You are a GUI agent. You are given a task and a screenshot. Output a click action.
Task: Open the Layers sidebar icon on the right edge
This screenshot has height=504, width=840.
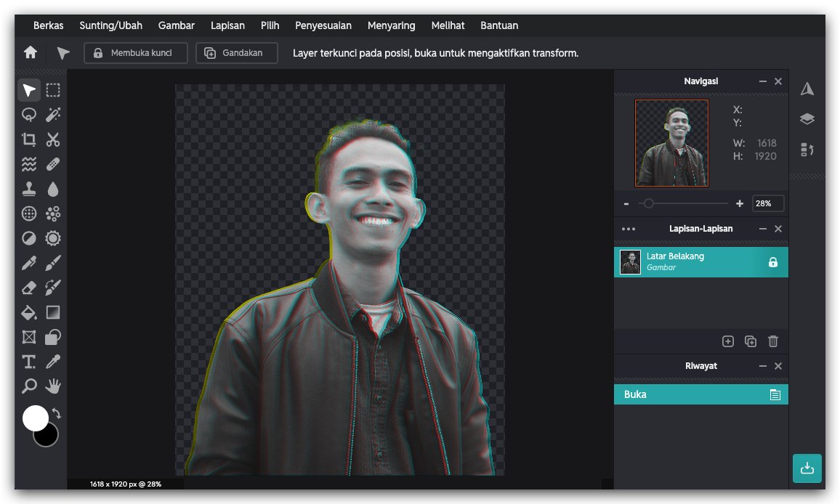(x=807, y=118)
